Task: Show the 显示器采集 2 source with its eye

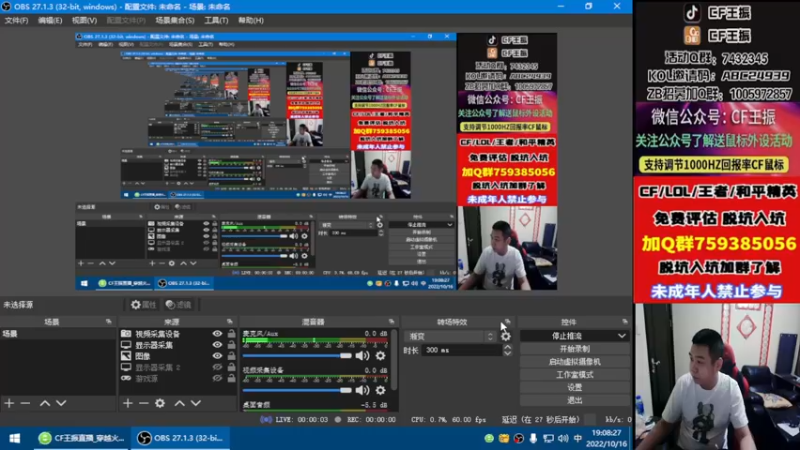Action: click(x=217, y=367)
